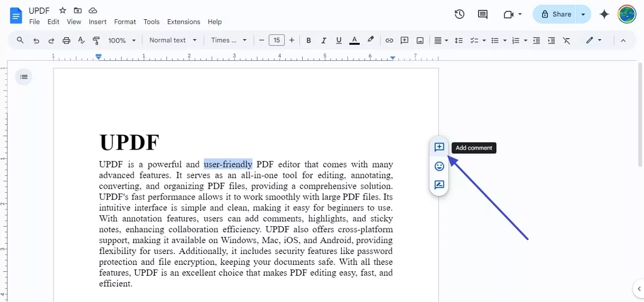Insert a checklist
The image size is (644, 302).
point(474,41)
